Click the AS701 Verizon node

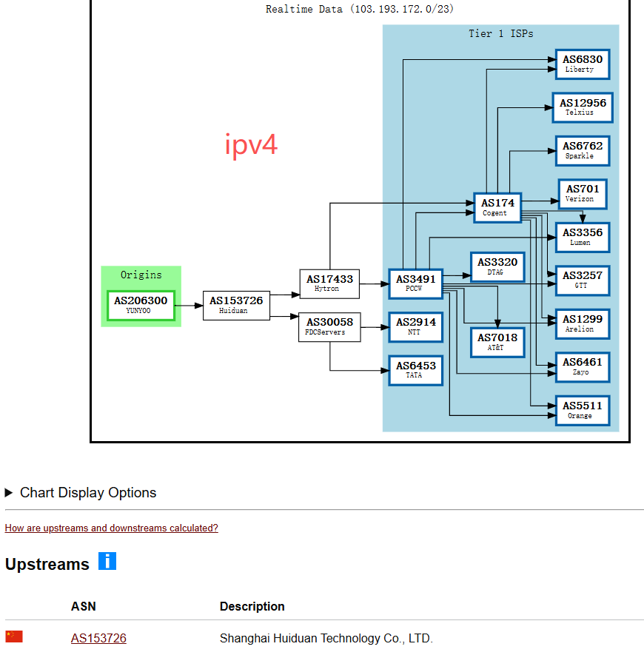(x=583, y=194)
